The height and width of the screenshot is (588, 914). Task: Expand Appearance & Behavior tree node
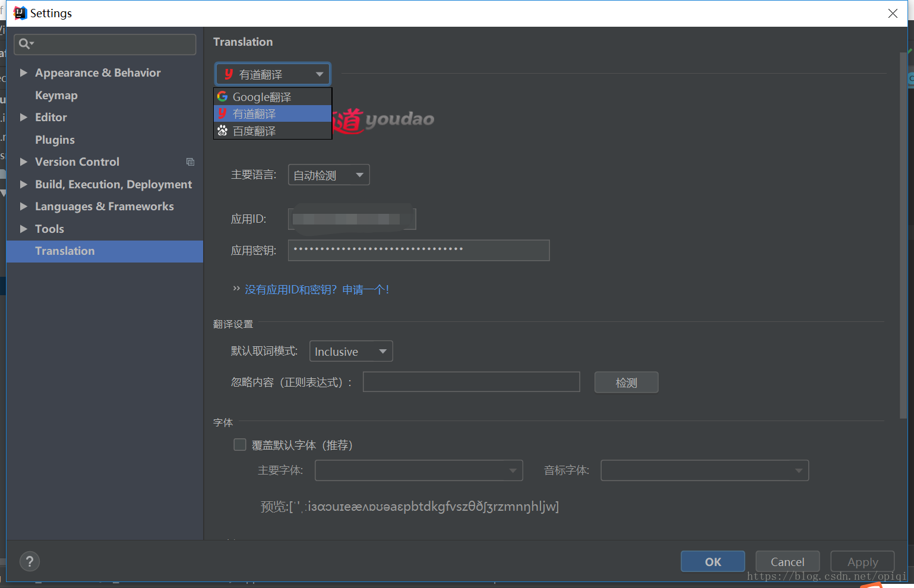point(24,72)
